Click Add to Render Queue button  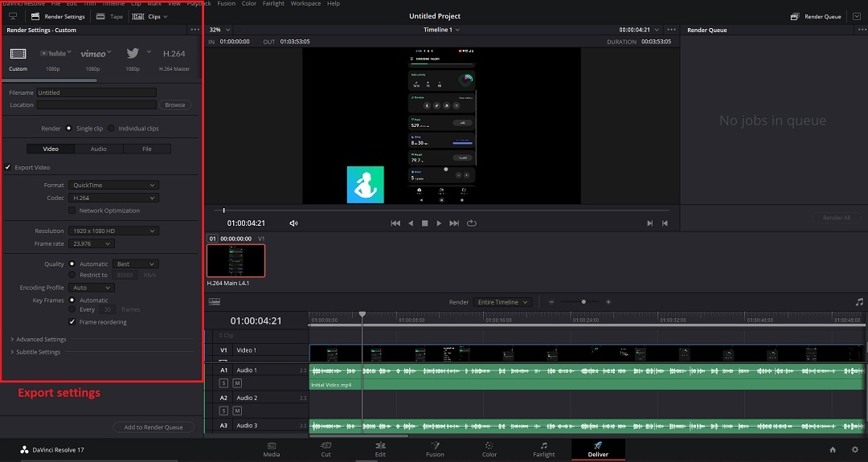point(154,427)
